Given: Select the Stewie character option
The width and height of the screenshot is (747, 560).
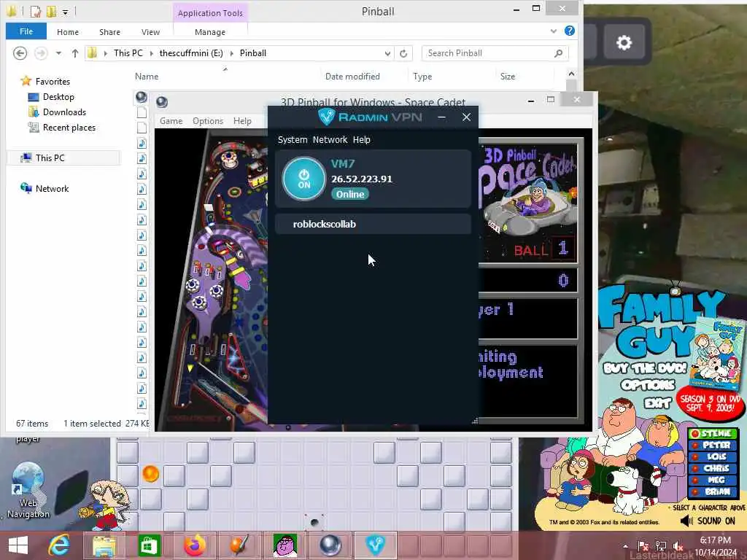Looking at the screenshot, I should coord(712,433).
